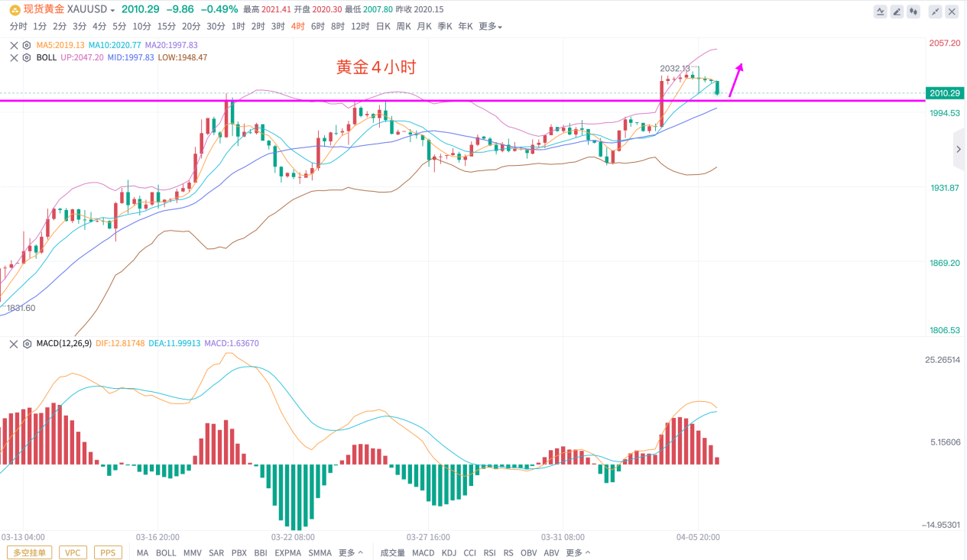Select the pencil drawing tool icon
The height and width of the screenshot is (560, 967).
point(897,11)
